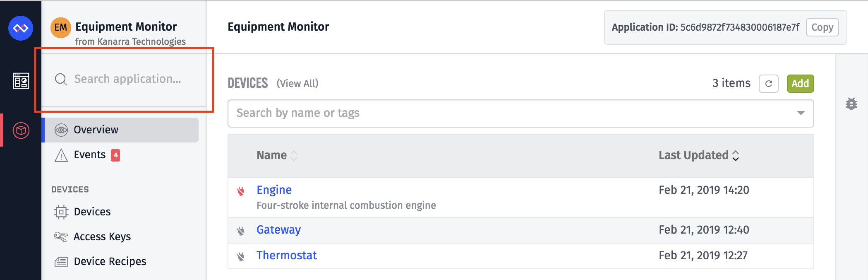Image resolution: width=868 pixels, height=280 pixels.
Task: Click the bug debug icon on the right
Action: [851, 104]
